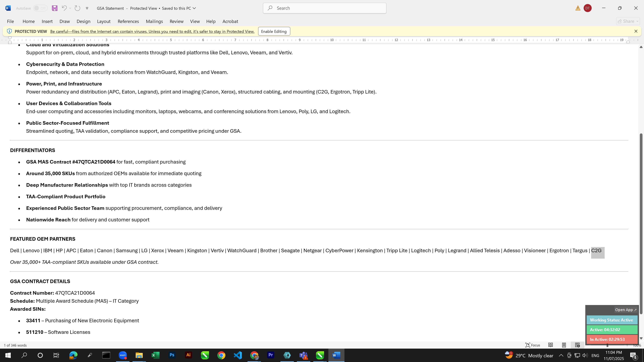Click the yellow warning triangle icon
Viewport: 644px width, 362px height.
coord(578,8)
